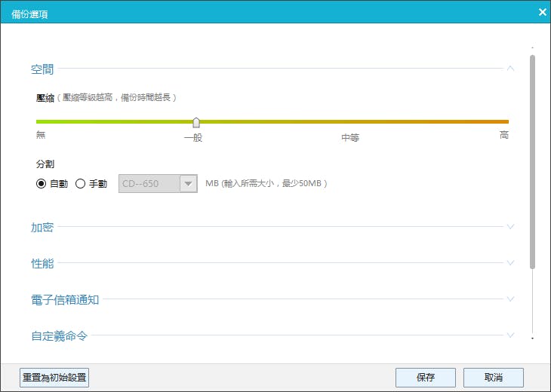
Task: Set compression to 高 level label
Action: point(504,135)
